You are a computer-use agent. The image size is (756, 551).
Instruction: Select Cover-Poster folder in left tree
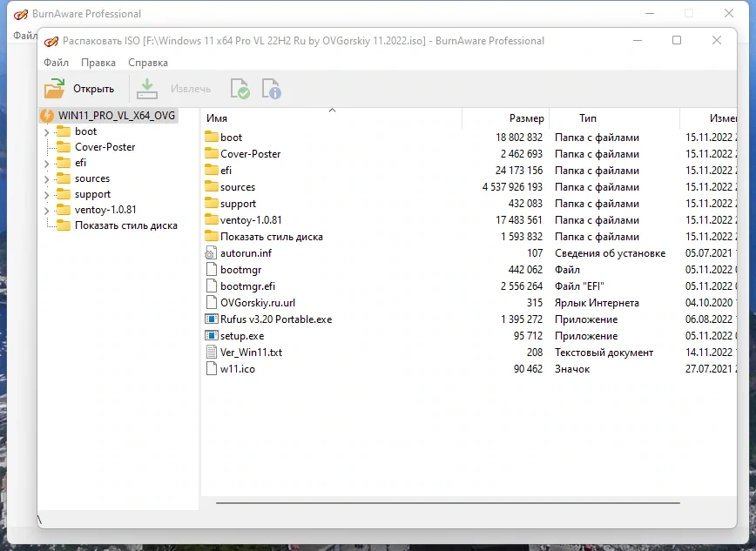coord(105,147)
